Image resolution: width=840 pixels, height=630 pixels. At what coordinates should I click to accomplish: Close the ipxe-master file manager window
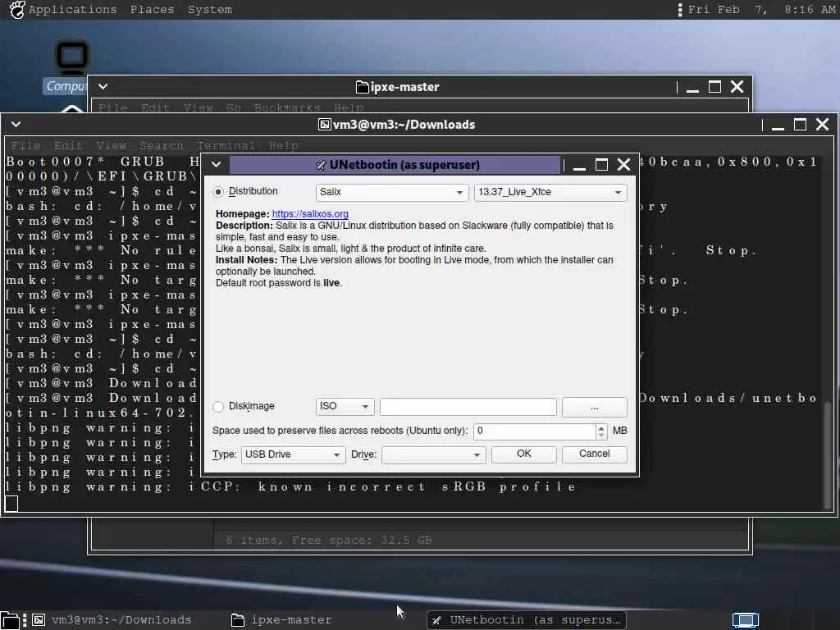coord(737,86)
